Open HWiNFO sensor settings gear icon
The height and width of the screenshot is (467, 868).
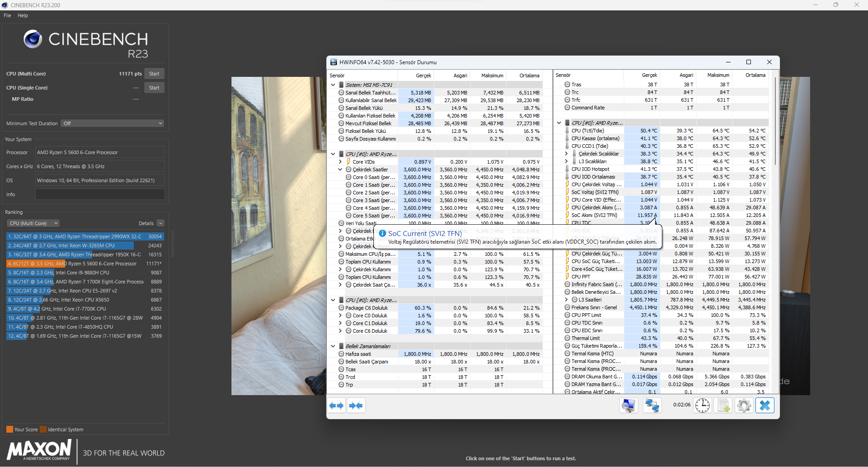(x=744, y=406)
